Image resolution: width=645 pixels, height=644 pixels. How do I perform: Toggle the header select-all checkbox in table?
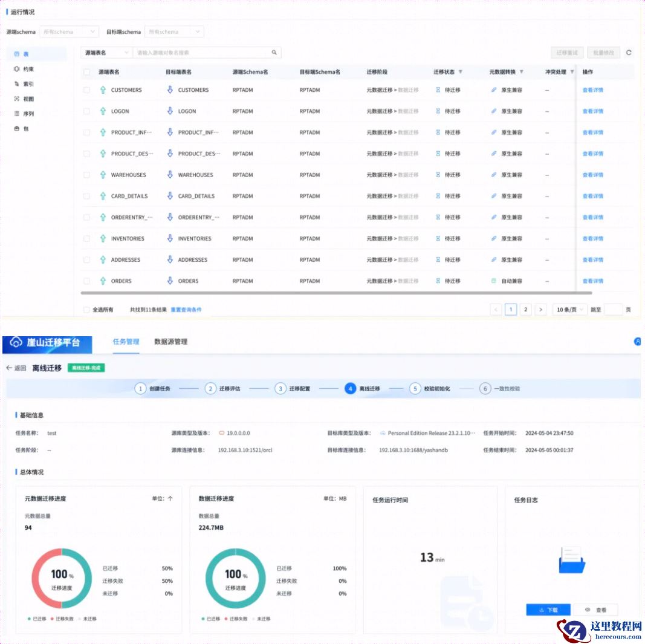[87, 72]
